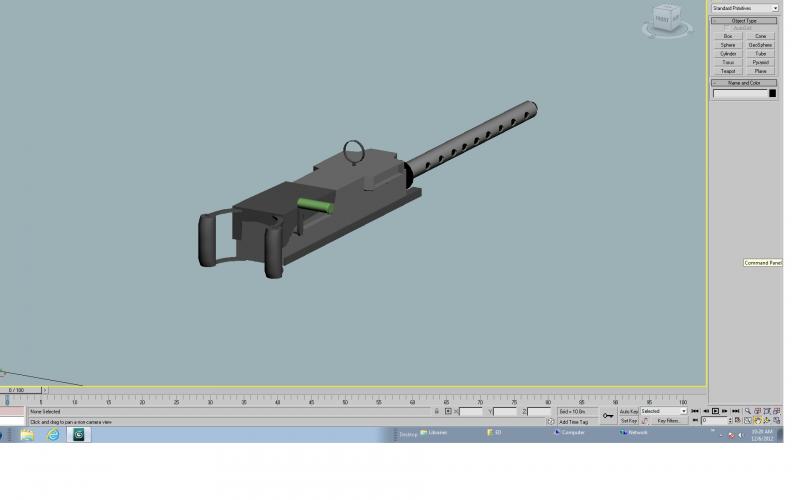800x500 pixels.
Task: Collapse the Object Type rollout
Action: [744, 21]
